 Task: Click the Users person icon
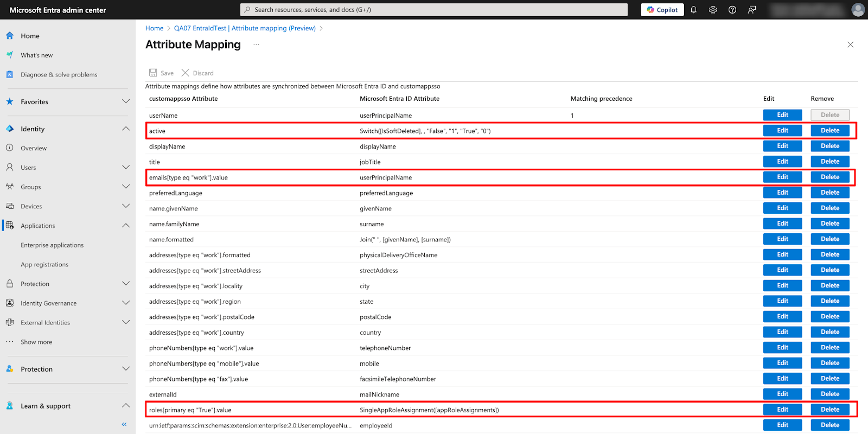(x=10, y=168)
